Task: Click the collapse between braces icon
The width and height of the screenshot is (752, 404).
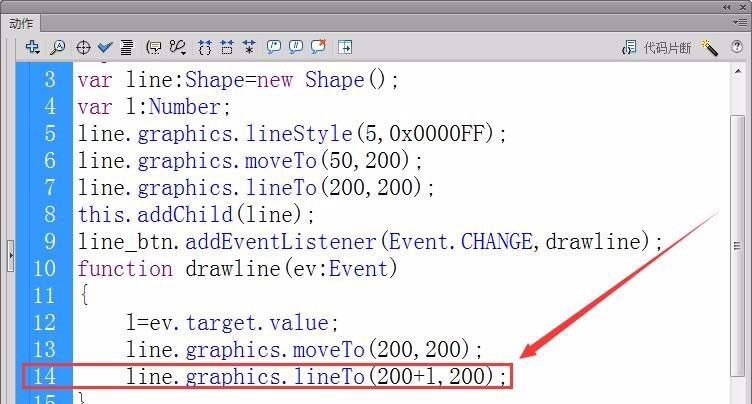Action: (x=205, y=48)
